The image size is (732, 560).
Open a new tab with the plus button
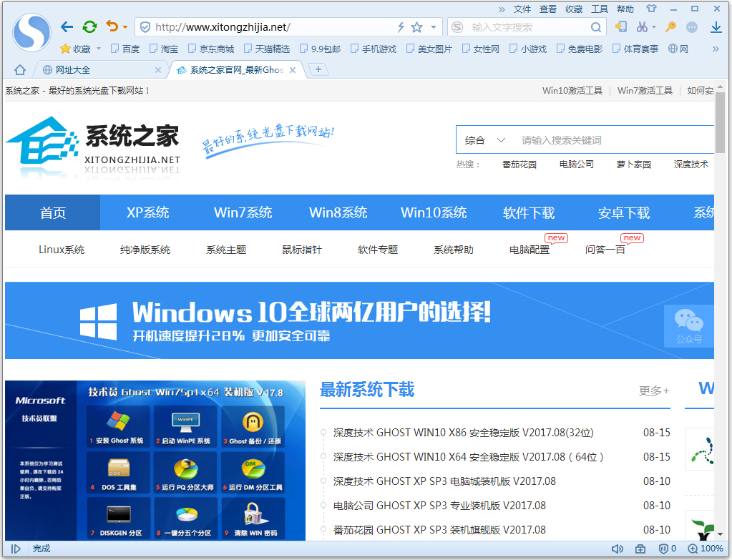(x=318, y=69)
